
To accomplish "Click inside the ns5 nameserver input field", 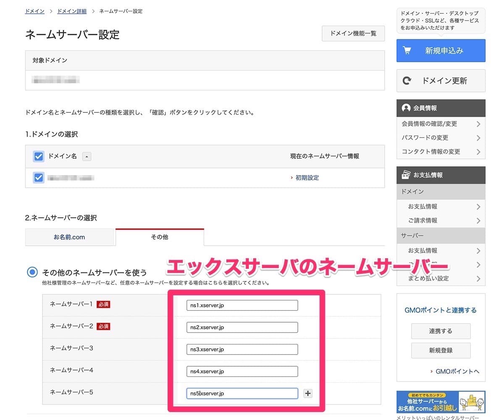I will (241, 393).
